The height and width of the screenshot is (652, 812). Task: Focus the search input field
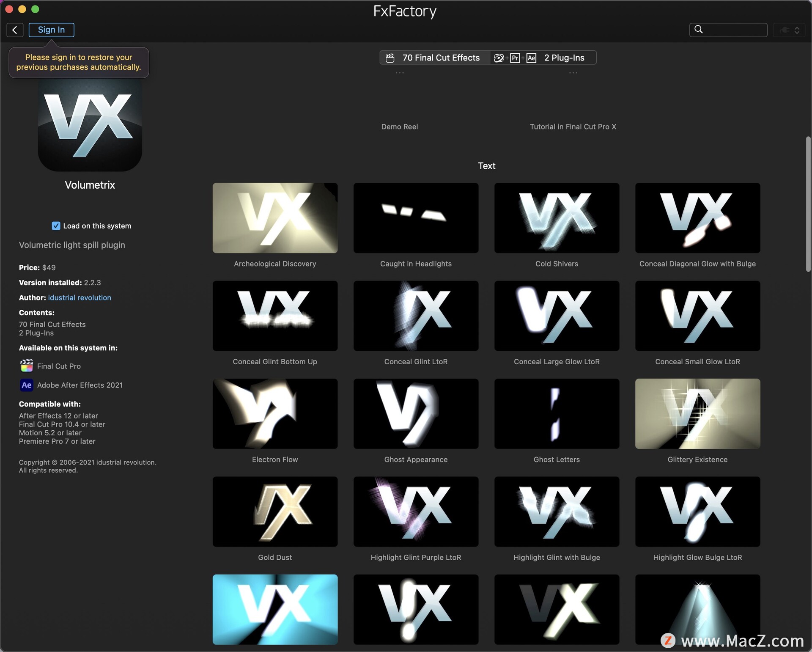tap(735, 30)
